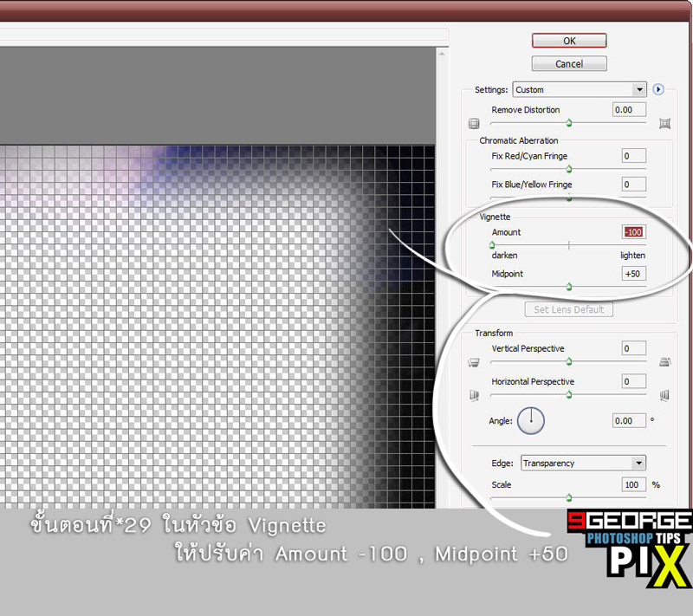The width and height of the screenshot is (693, 616).
Task: Click the Vignette Amount slider handle
Action: (x=492, y=245)
